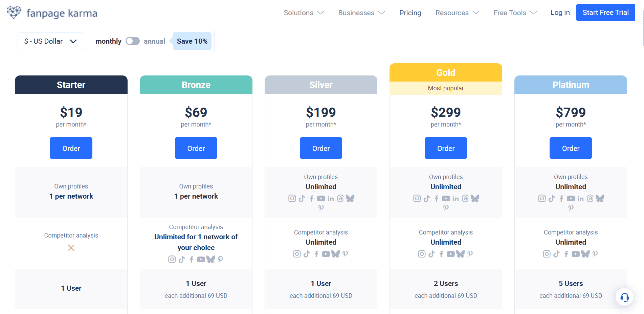Image resolution: width=644 pixels, height=314 pixels.
Task: Select the Pricing menu item
Action: tap(410, 13)
